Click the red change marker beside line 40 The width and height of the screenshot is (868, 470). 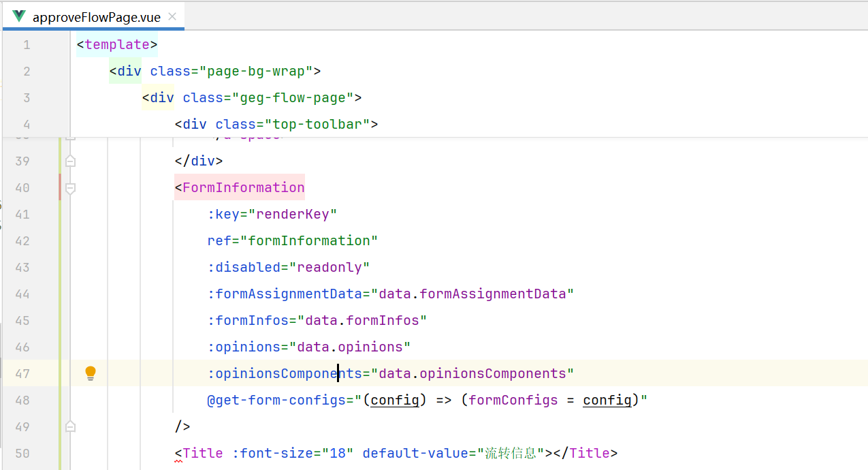click(x=60, y=187)
